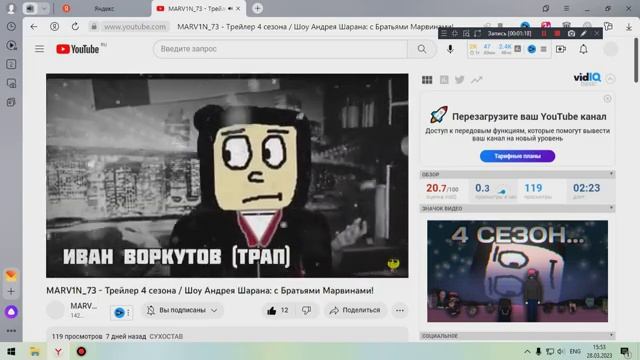Click the YouTube search magnifier button
640x360 pixels.
click(x=422, y=49)
